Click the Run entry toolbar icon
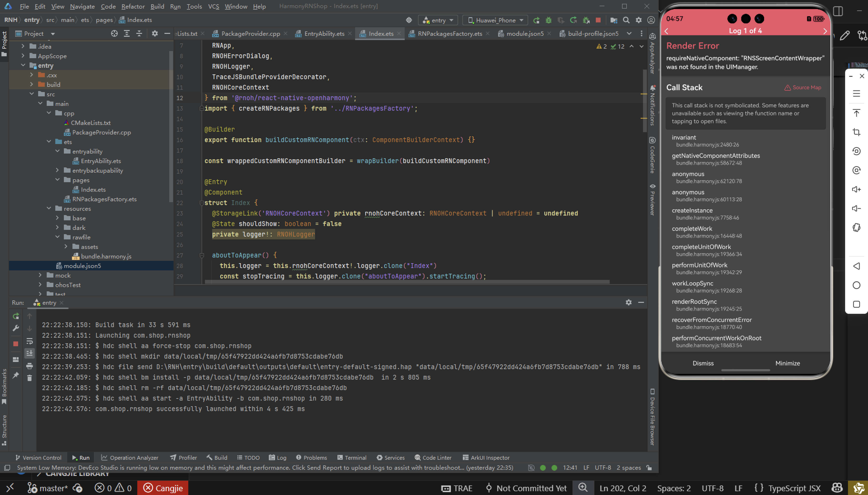 (536, 21)
